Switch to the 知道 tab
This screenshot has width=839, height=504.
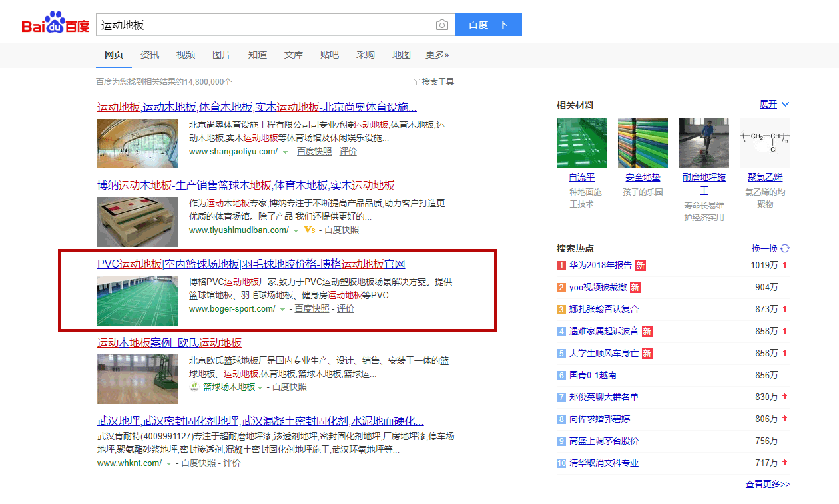click(x=258, y=55)
